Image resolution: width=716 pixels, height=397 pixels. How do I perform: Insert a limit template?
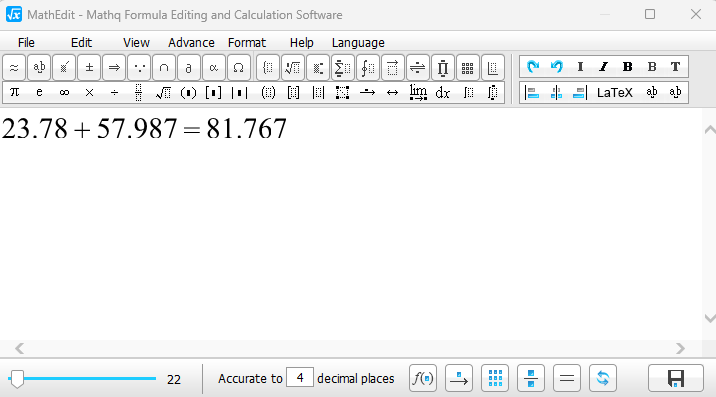click(418, 93)
